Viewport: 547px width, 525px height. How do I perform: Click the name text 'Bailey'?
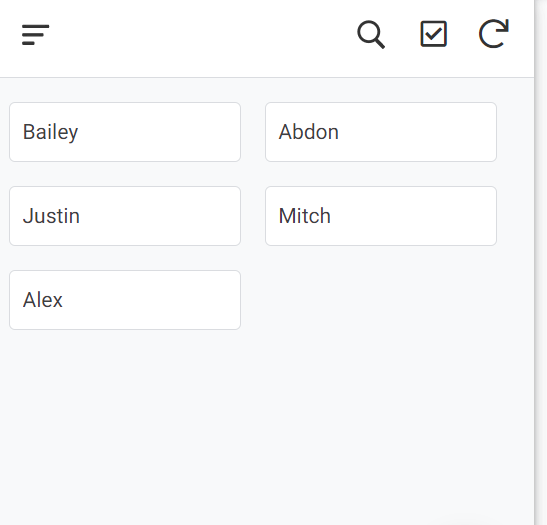(x=51, y=132)
